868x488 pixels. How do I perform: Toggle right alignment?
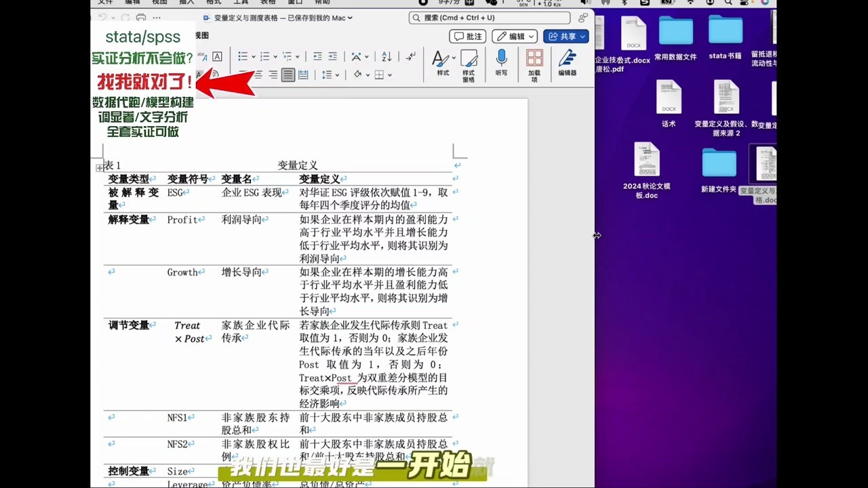click(x=273, y=75)
